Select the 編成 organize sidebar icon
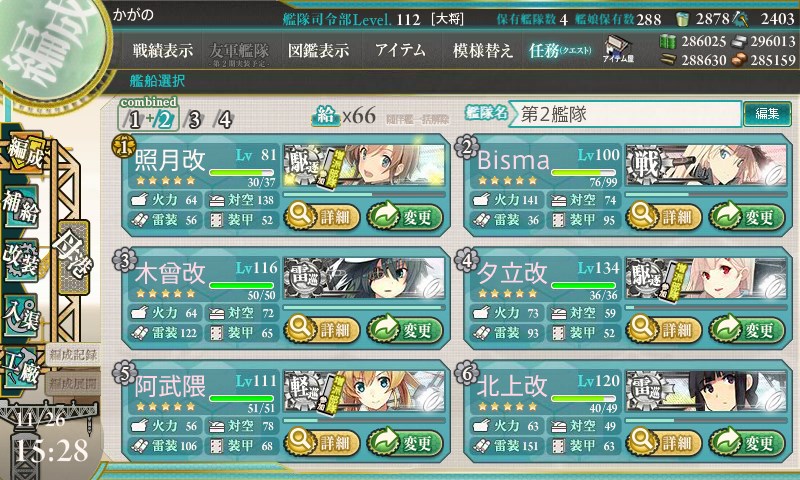 click(x=24, y=153)
